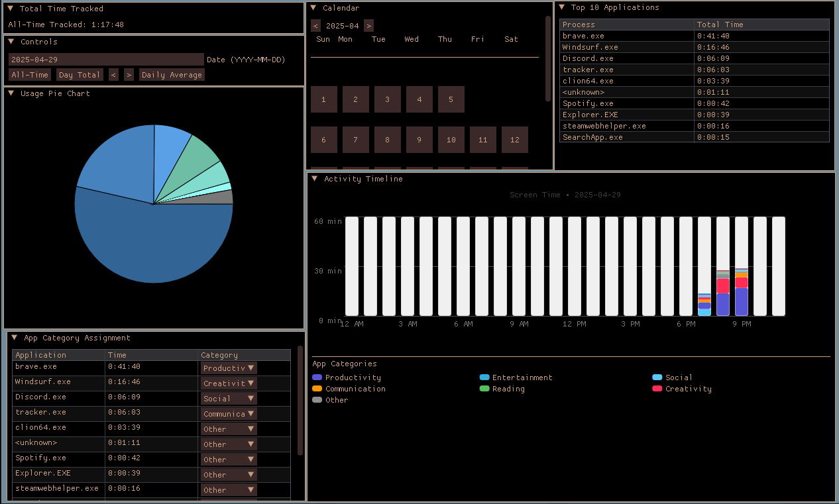The height and width of the screenshot is (504, 839).
Task: Click the Reading legend color swatch
Action: click(x=484, y=389)
